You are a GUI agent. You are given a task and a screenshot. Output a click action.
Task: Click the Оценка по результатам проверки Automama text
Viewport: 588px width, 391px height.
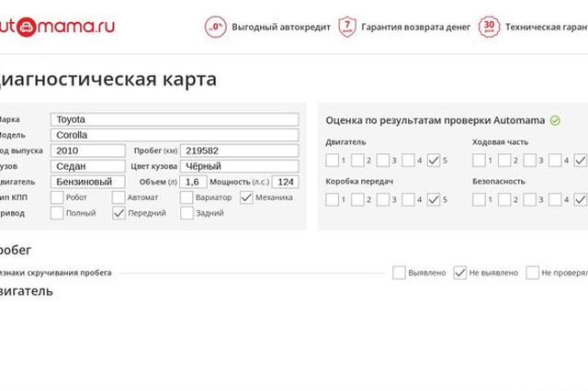pyautogui.click(x=435, y=120)
